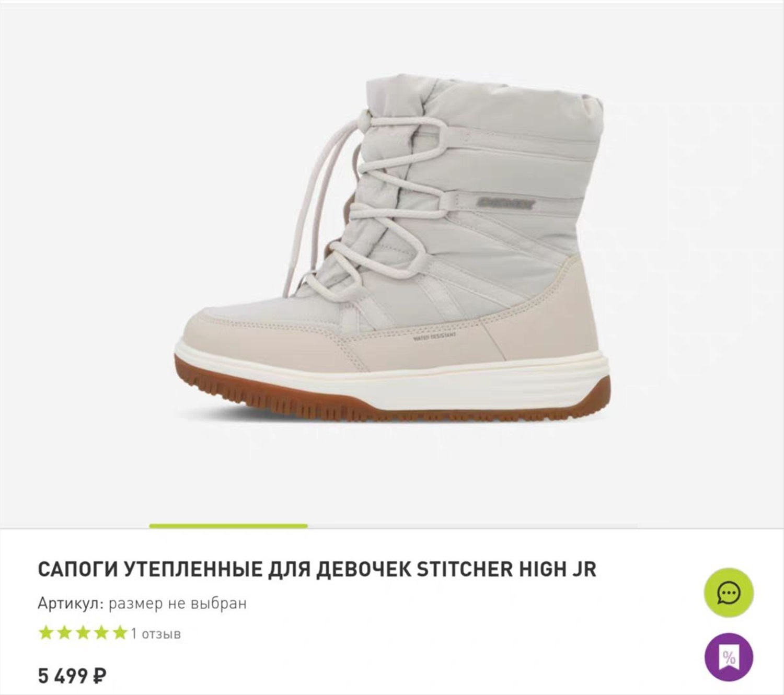784x695 pixels.
Task: Select the green active photo indicator
Action: 228,526
